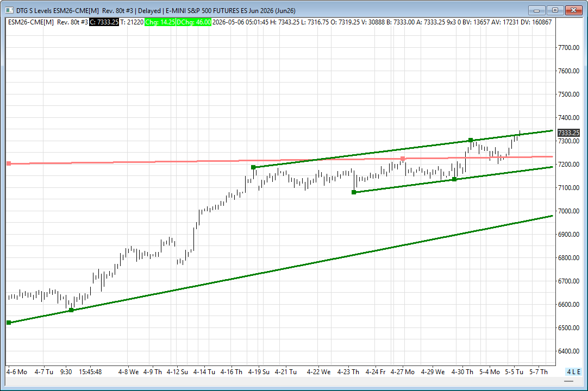This screenshot has width=588, height=391.
Task: Maximize the chart window
Action: click(555, 10)
